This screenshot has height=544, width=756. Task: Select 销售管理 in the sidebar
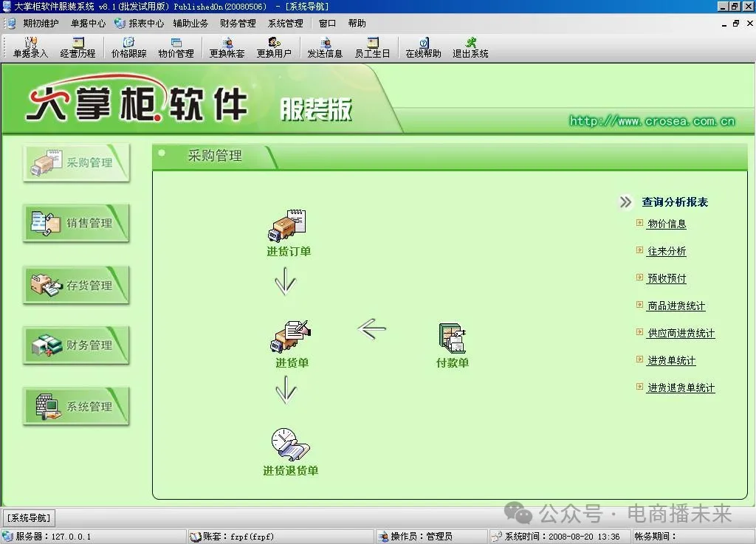tap(76, 223)
